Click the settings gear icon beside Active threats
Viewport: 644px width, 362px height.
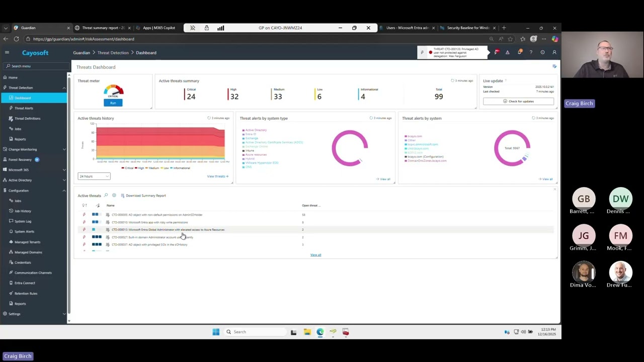114,195
